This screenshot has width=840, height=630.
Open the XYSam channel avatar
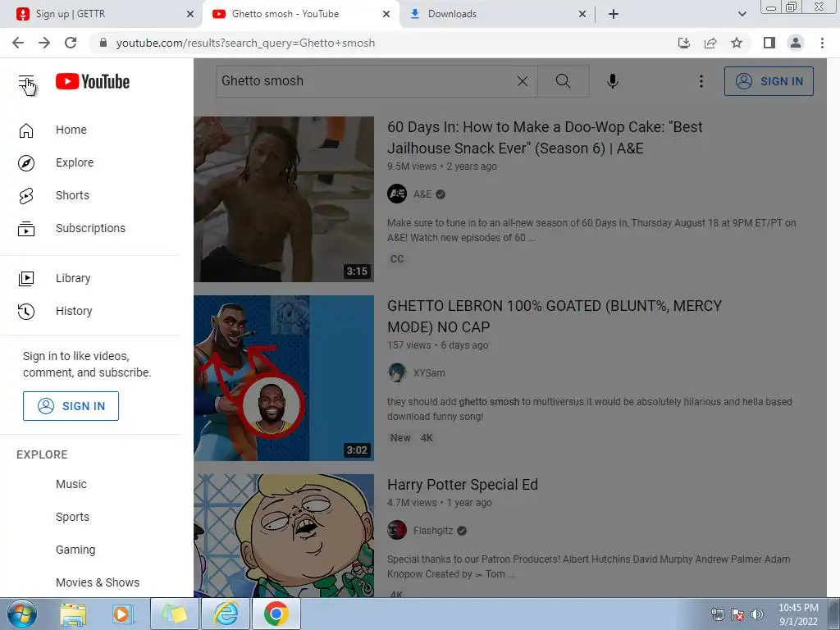[x=397, y=373]
